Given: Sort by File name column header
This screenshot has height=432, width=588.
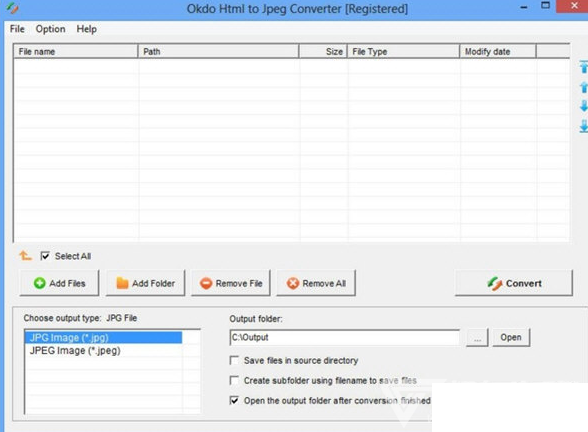Looking at the screenshot, I should click(76, 51).
